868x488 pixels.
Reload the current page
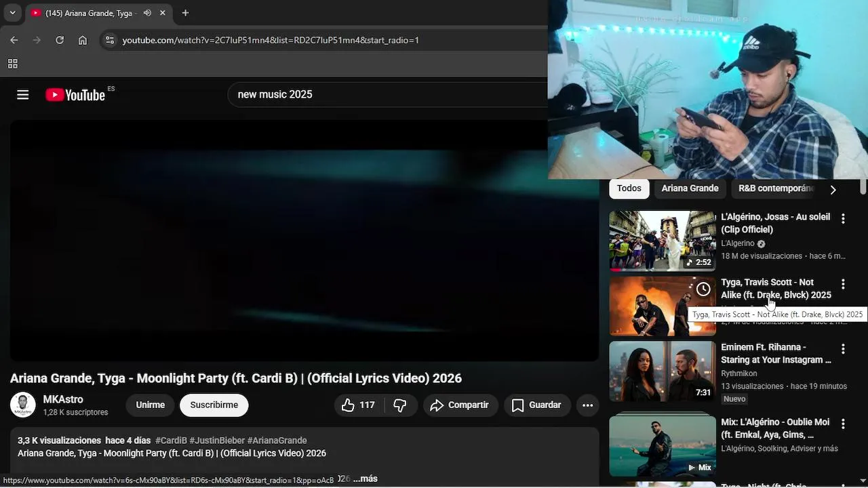60,40
